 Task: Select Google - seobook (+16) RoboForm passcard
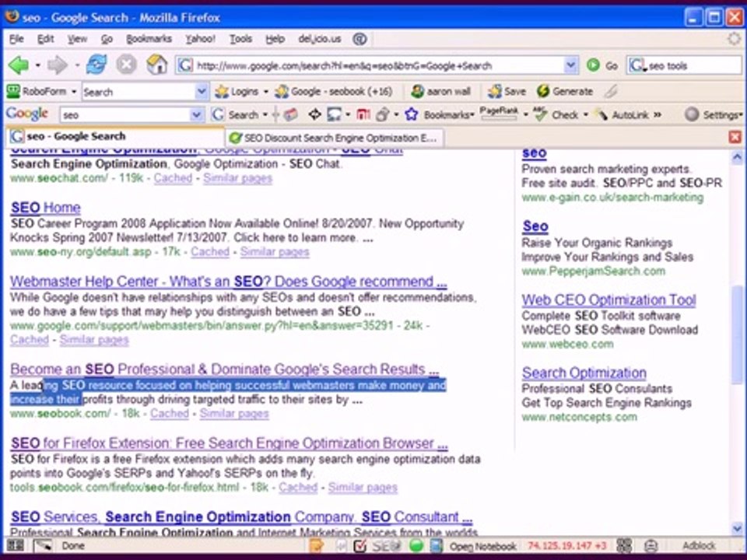(335, 92)
